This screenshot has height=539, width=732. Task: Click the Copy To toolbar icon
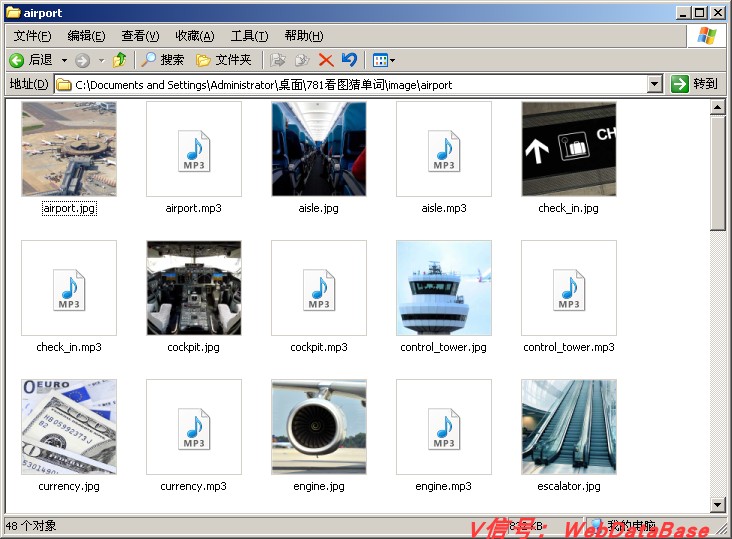[302, 60]
